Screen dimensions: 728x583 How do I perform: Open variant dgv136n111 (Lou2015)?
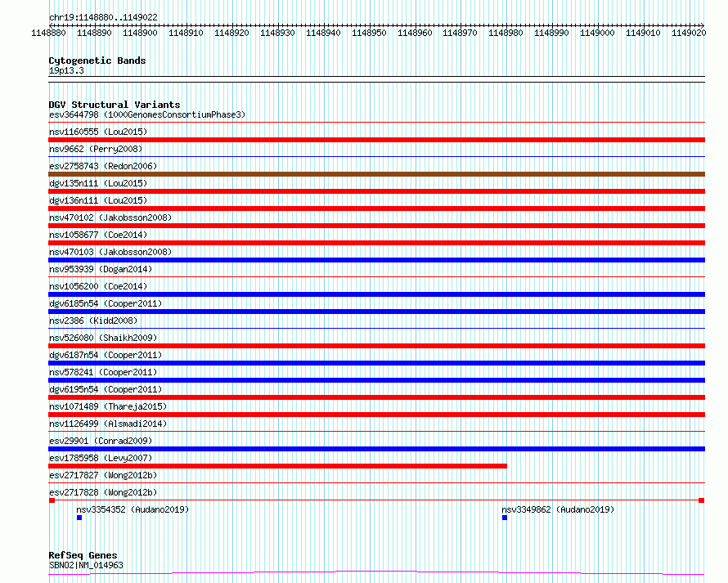pyautogui.click(x=98, y=200)
